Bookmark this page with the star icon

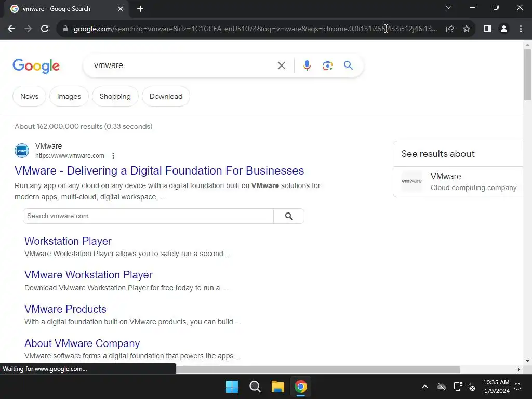(x=467, y=29)
